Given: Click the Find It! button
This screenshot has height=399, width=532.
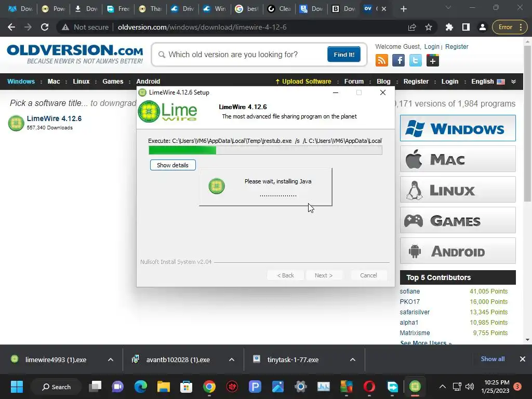Looking at the screenshot, I should point(344,55).
